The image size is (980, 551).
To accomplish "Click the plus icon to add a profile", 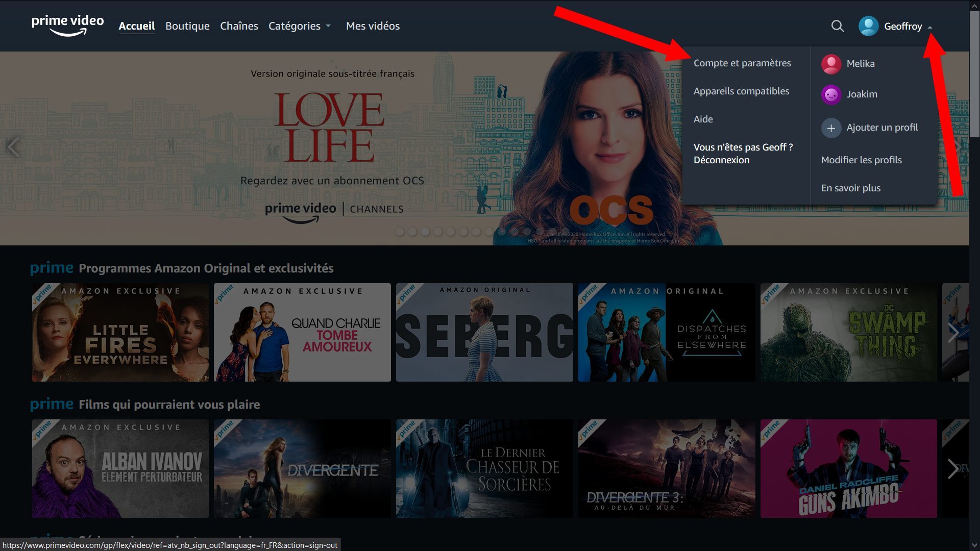I will coord(831,128).
